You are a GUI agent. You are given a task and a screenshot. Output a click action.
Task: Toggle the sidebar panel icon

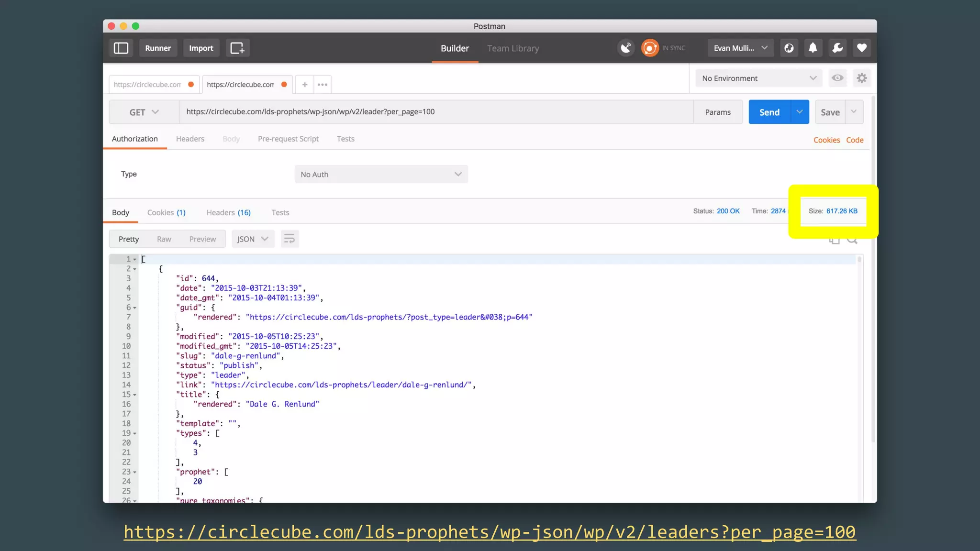121,48
